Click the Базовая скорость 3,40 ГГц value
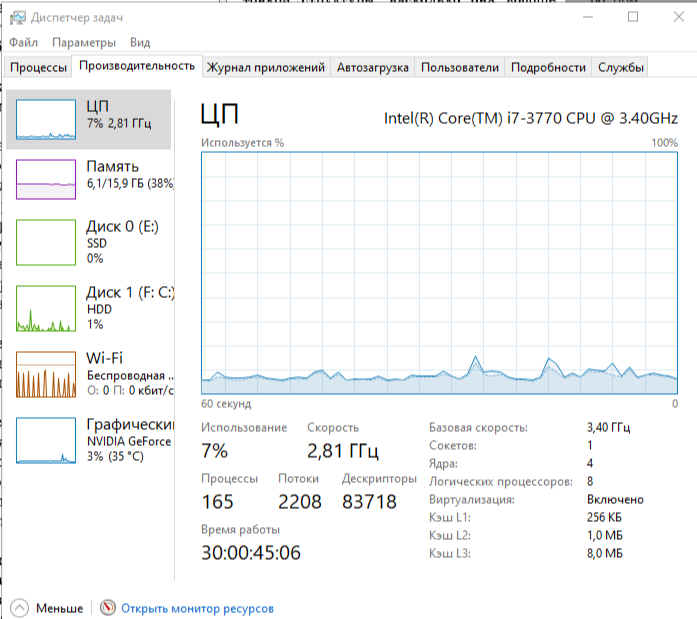Viewport: 697px width, 619px height. (x=609, y=427)
